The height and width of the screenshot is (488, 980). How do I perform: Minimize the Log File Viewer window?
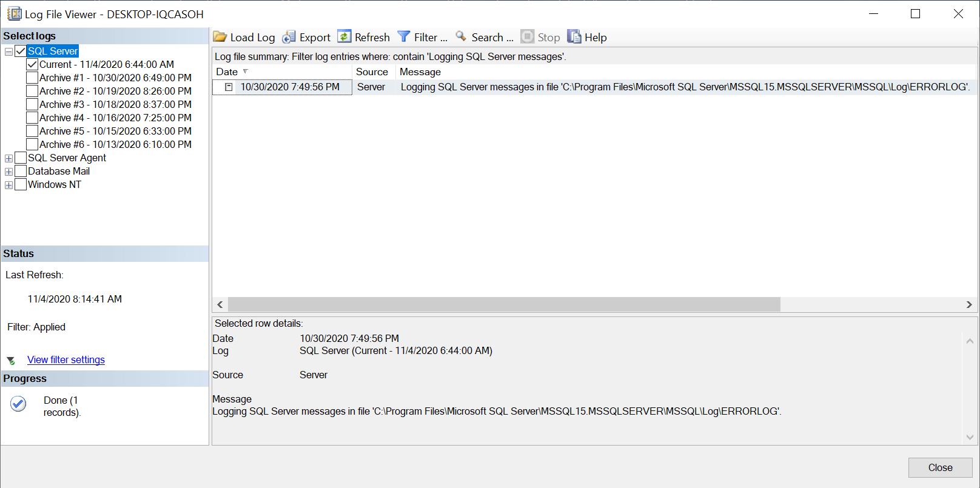coord(874,13)
